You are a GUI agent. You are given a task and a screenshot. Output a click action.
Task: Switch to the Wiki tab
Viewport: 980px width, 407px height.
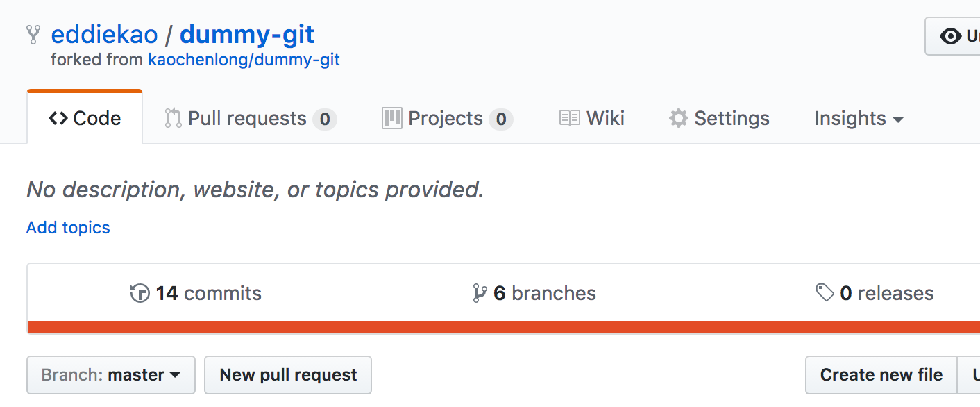[x=592, y=119]
